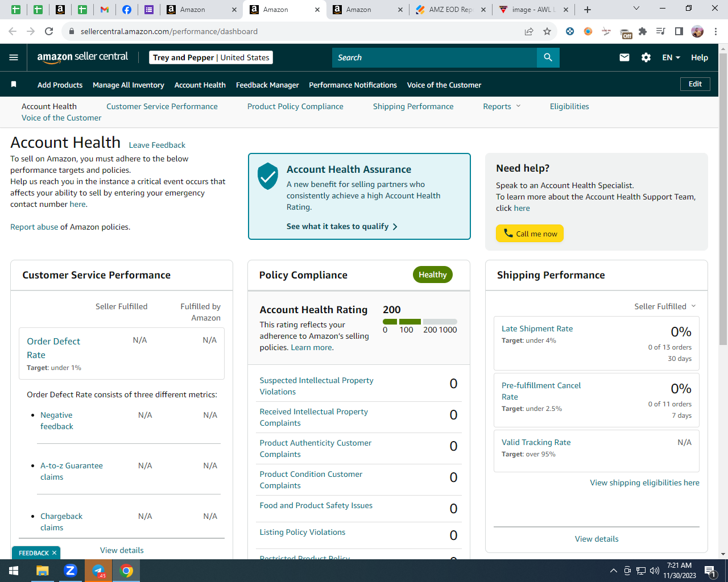Click the Leave Feedback link

[157, 145]
